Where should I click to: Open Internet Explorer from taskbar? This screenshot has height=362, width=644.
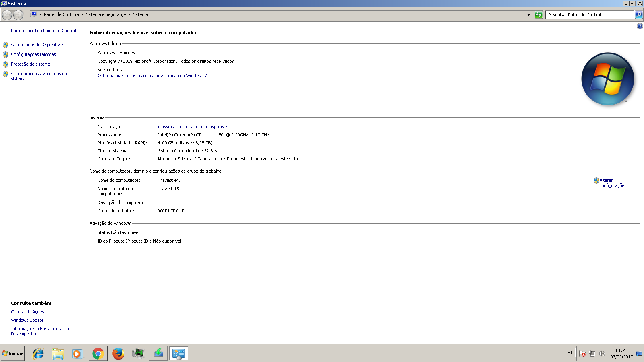click(x=38, y=354)
